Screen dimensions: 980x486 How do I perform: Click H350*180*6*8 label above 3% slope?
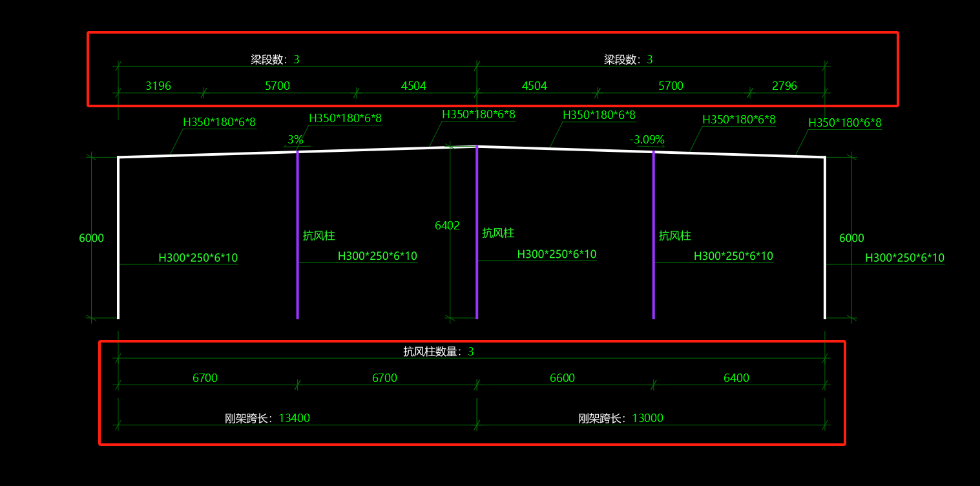[345, 118]
